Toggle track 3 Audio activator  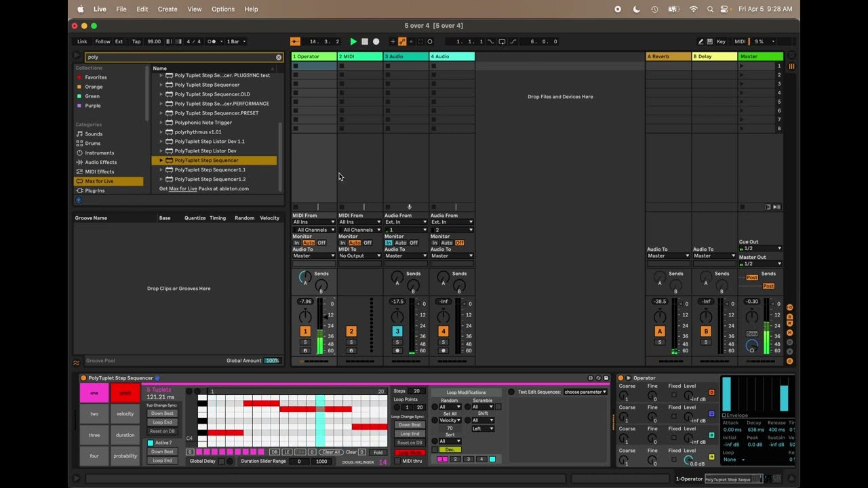397,331
